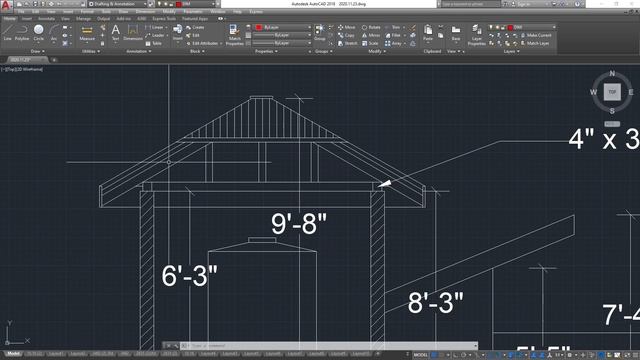The width and height of the screenshot is (640, 360).
Task: Toggle ortho mode in status bar
Action: (456, 355)
